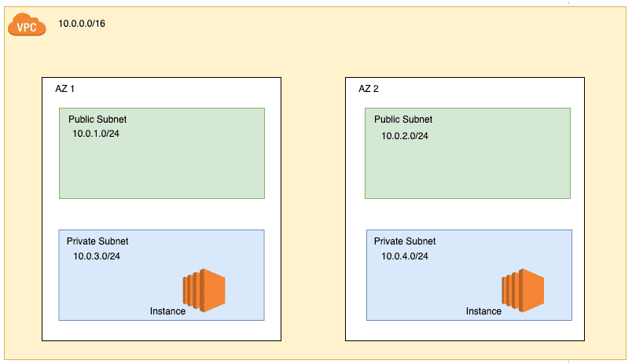The image size is (632, 364).
Task: Select the EC2 instance icon in AZ 1
Action: point(204,288)
